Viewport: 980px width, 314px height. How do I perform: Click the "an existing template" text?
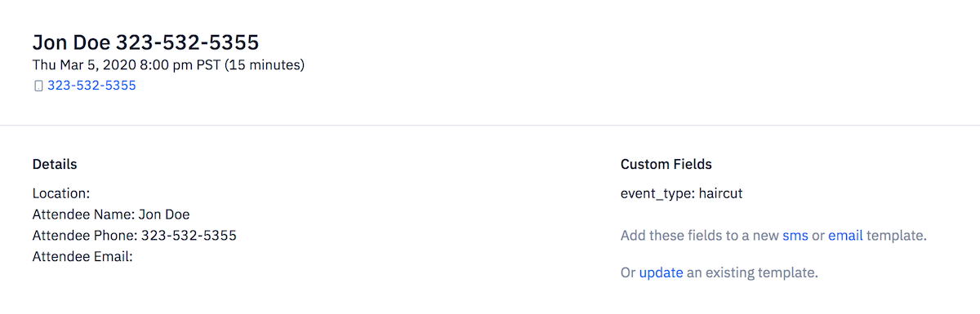(x=751, y=272)
